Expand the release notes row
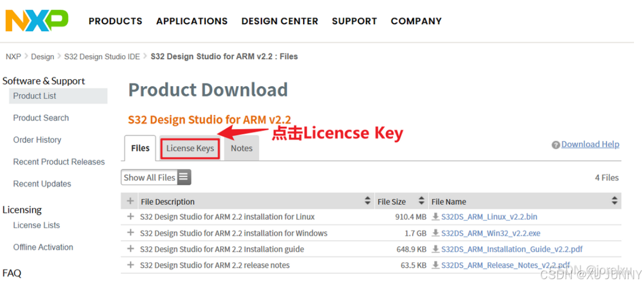Image resolution: width=644 pixels, height=285 pixels. pyautogui.click(x=130, y=265)
